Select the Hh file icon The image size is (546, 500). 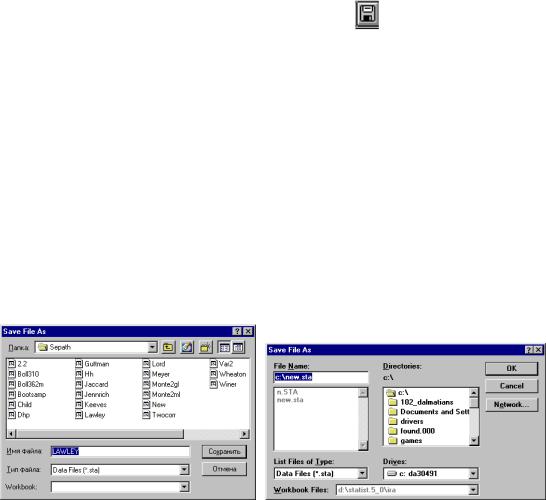tap(79, 374)
